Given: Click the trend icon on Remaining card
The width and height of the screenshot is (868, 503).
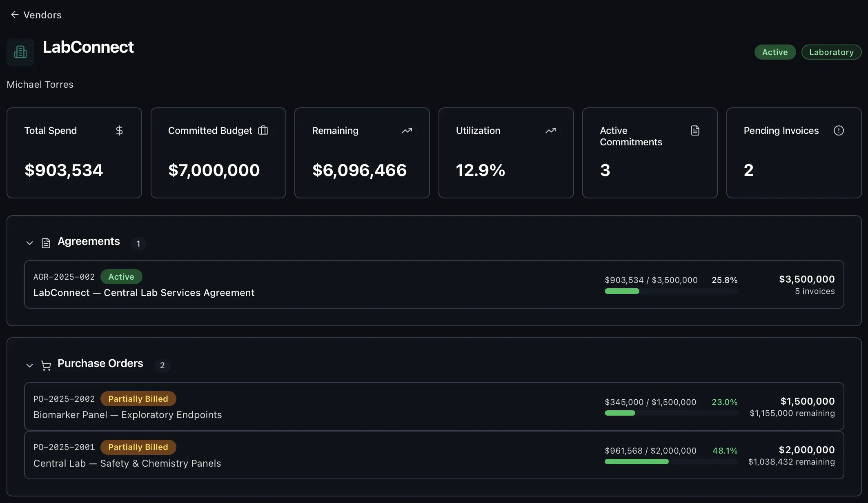Looking at the screenshot, I should tap(407, 130).
